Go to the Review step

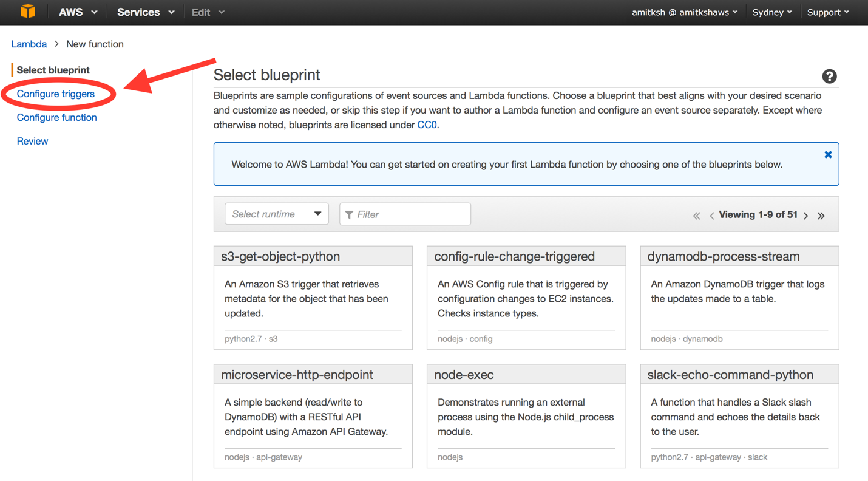click(x=32, y=141)
